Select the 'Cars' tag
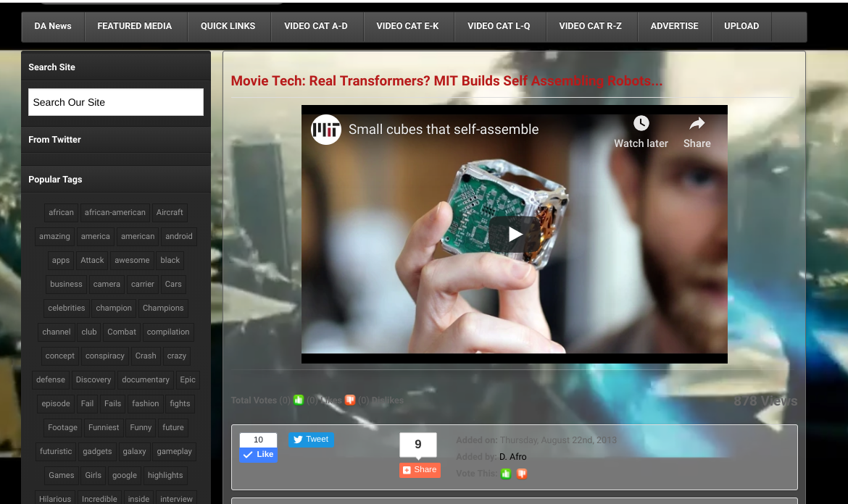The height and width of the screenshot is (504, 848). click(173, 284)
